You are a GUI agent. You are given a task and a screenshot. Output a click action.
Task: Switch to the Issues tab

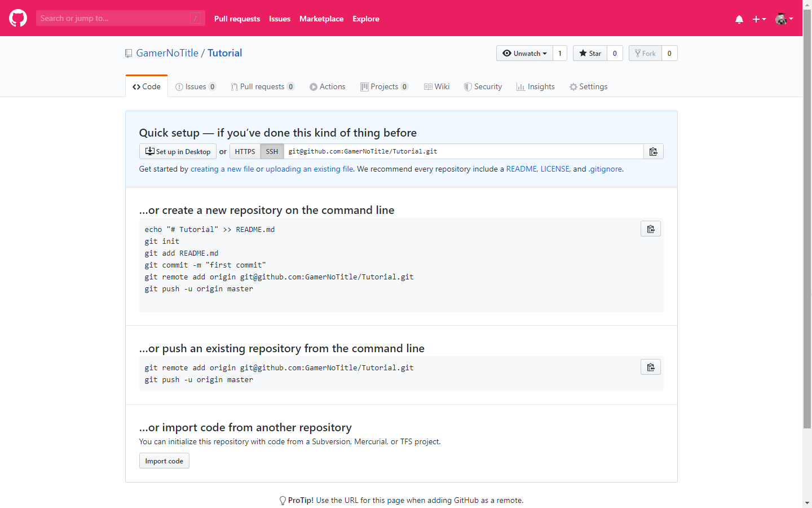195,86
